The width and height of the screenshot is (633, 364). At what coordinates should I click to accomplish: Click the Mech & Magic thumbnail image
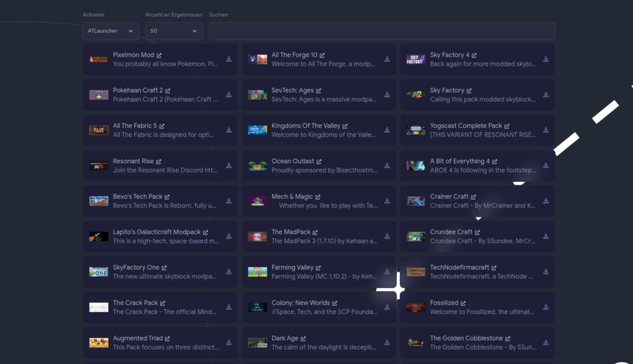coord(257,201)
